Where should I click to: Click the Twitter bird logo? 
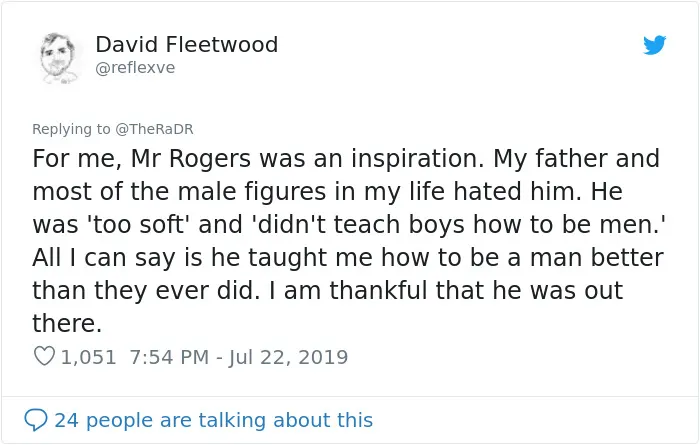click(x=654, y=45)
